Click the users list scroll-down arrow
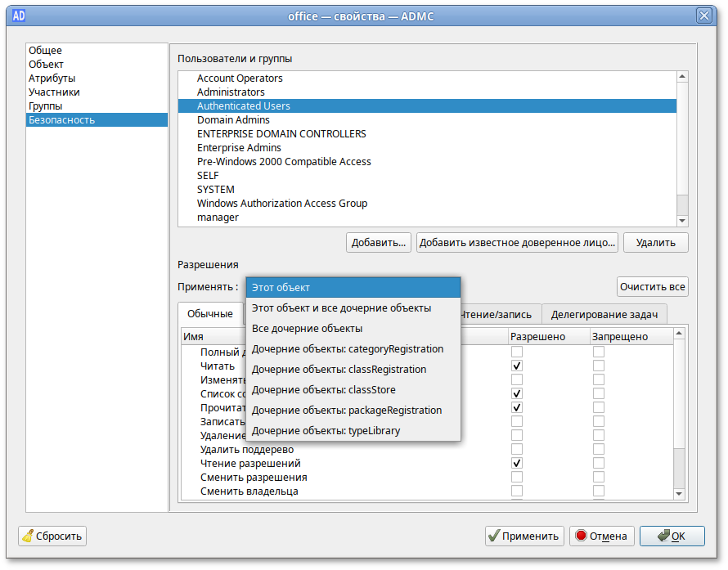The width and height of the screenshot is (728, 570). tap(682, 220)
